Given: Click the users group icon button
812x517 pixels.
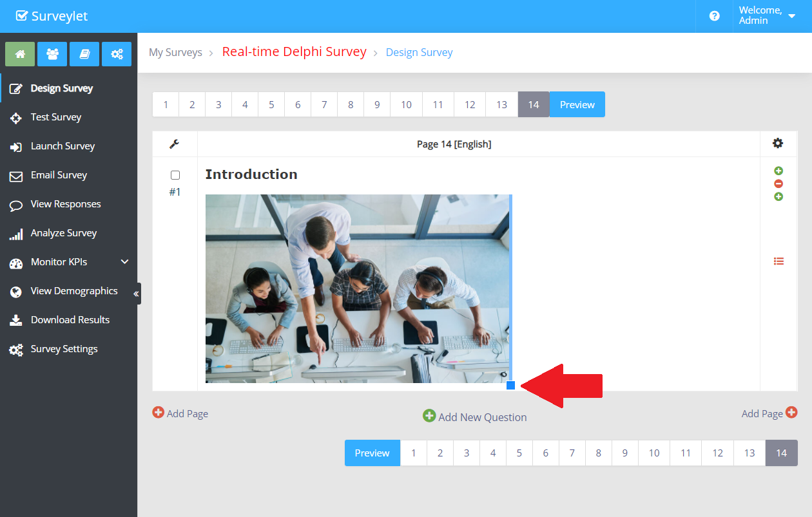Looking at the screenshot, I should coord(52,54).
